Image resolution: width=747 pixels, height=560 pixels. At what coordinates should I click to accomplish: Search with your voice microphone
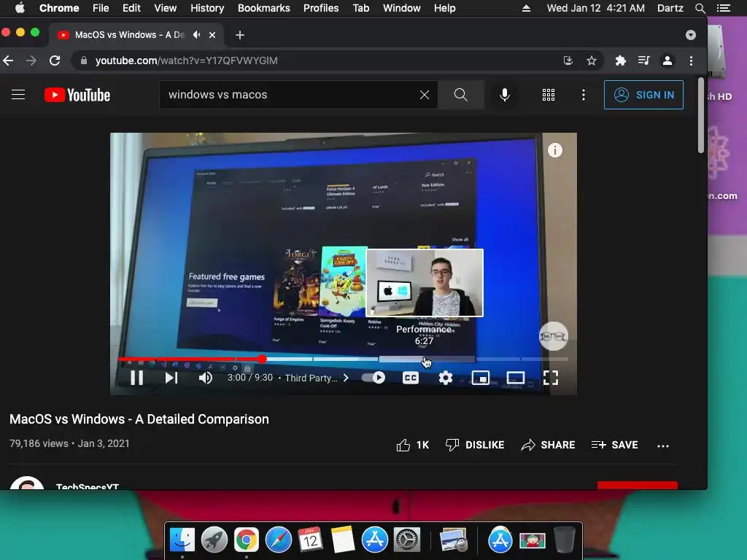click(x=505, y=94)
